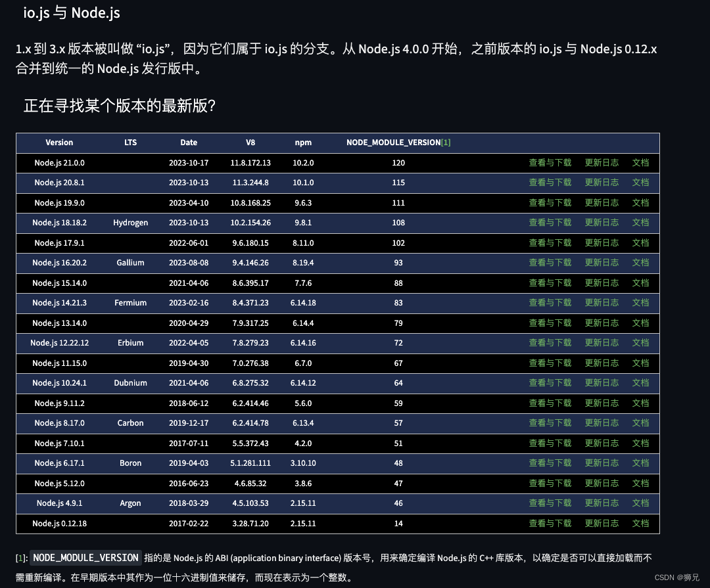This screenshot has height=588, width=710.
Task: Open download page for Node.js 11.15.0
Action: coord(550,363)
